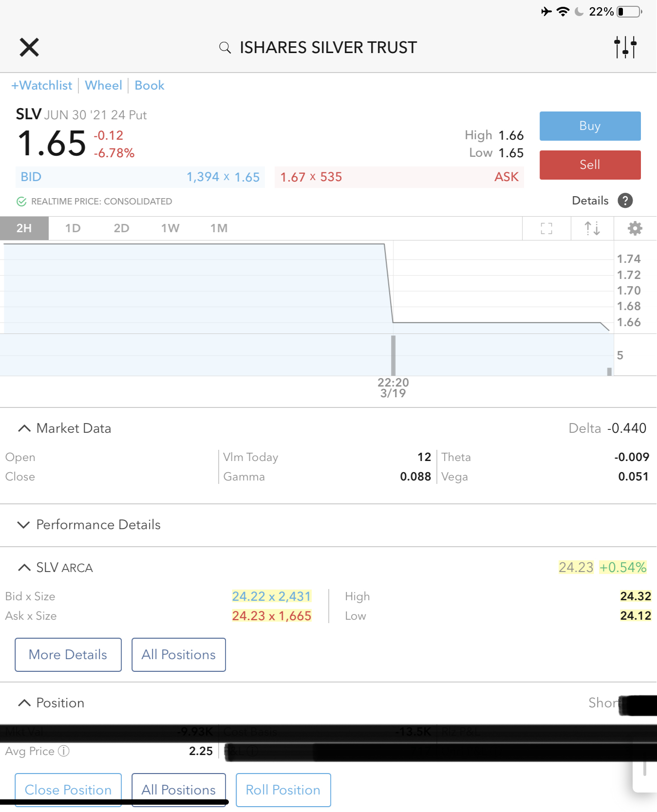Tap Close Position button
657x812 pixels.
coord(68,790)
